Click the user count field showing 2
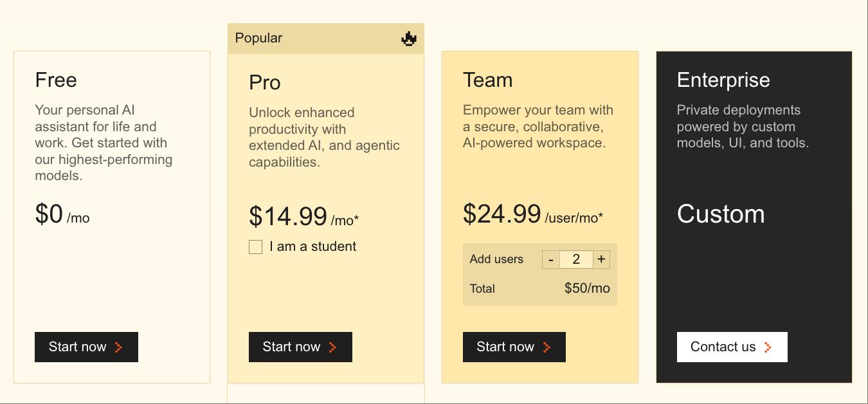This screenshot has width=868, height=404. click(x=576, y=260)
